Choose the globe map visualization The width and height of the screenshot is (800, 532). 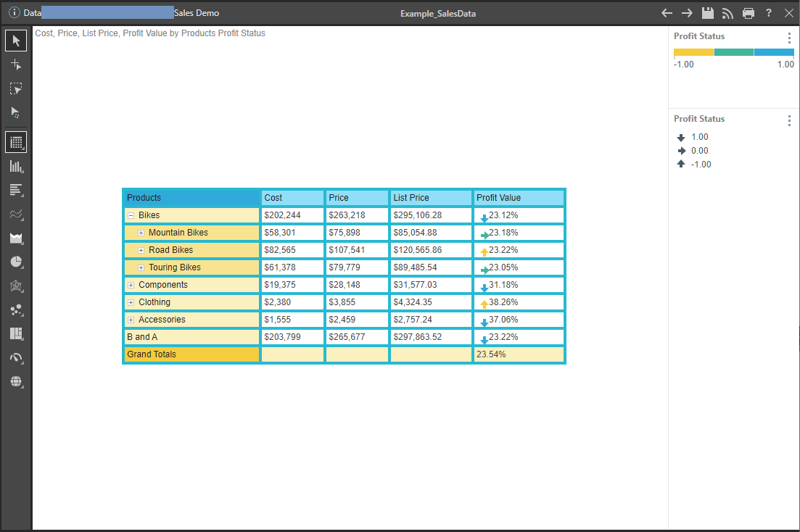coord(16,382)
